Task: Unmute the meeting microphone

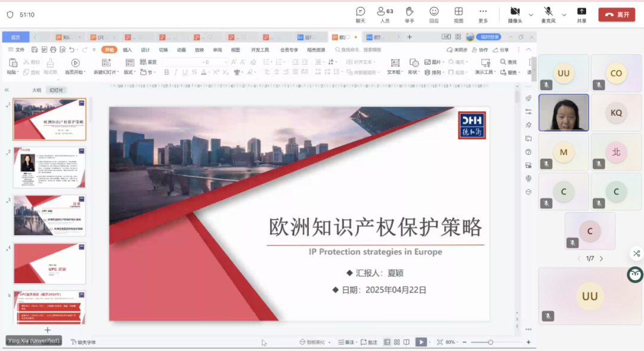Action: tap(547, 13)
